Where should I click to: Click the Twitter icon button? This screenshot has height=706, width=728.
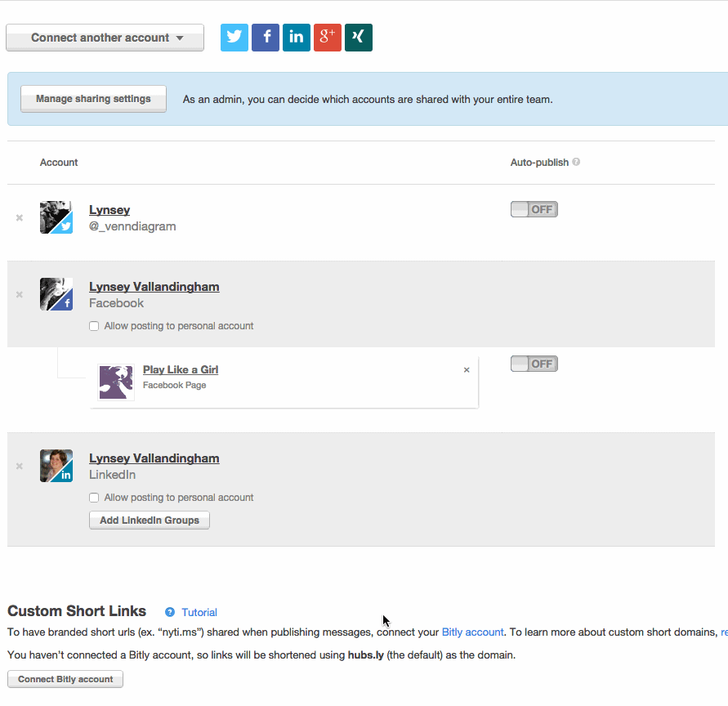pos(234,38)
